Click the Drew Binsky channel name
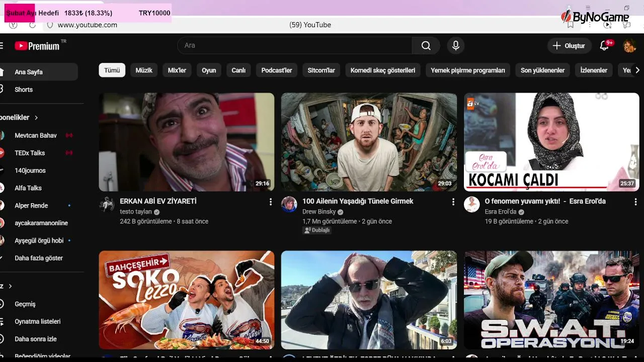This screenshot has height=362, width=644. (x=319, y=212)
